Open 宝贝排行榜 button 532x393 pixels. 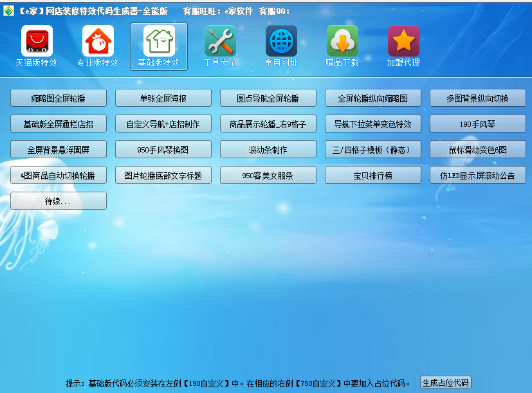click(373, 175)
